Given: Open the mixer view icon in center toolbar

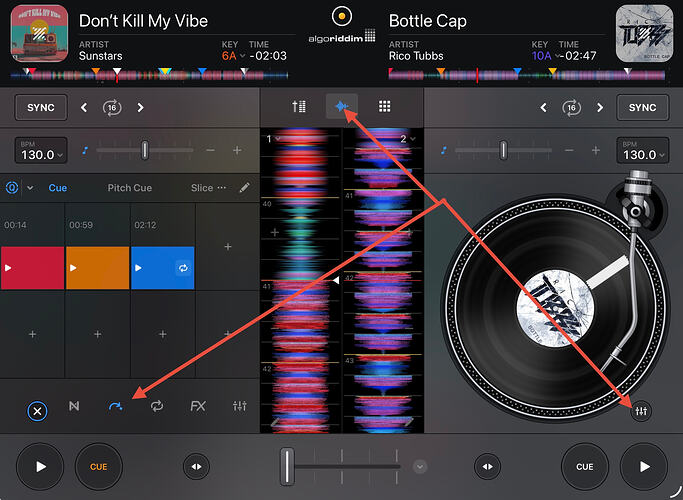Looking at the screenshot, I should click(x=299, y=106).
